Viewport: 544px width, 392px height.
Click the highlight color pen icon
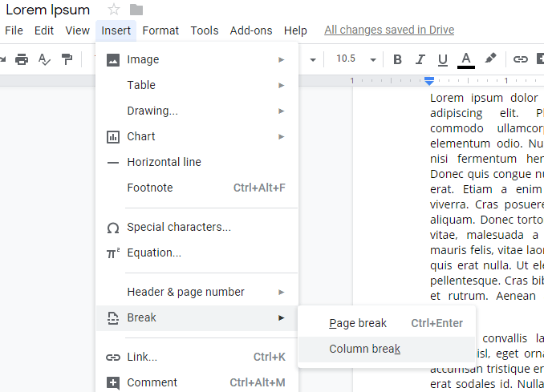point(490,59)
